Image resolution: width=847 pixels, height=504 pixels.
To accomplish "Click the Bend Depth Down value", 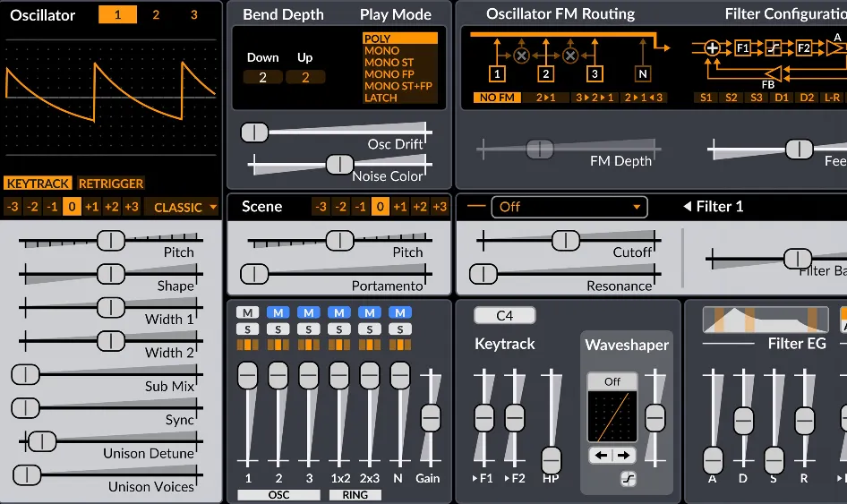I will [x=262, y=77].
